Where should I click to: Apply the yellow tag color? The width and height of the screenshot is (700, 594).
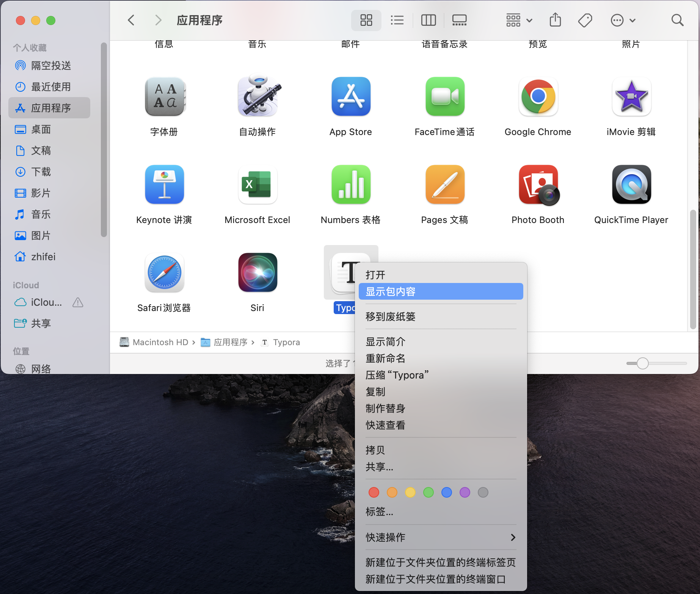410,492
